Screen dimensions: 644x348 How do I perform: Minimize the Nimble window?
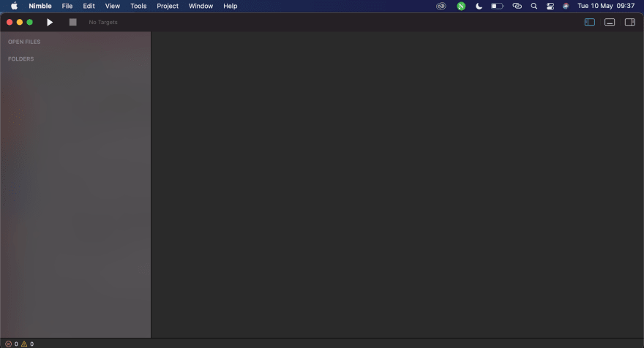coord(19,22)
